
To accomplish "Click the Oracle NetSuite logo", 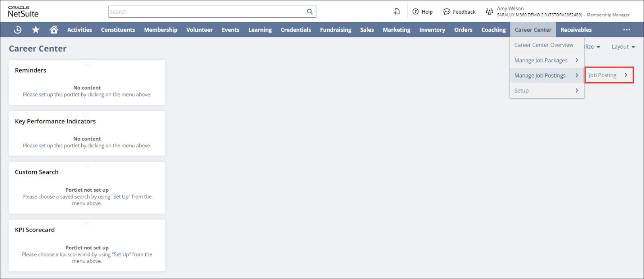I will click(x=23, y=12).
